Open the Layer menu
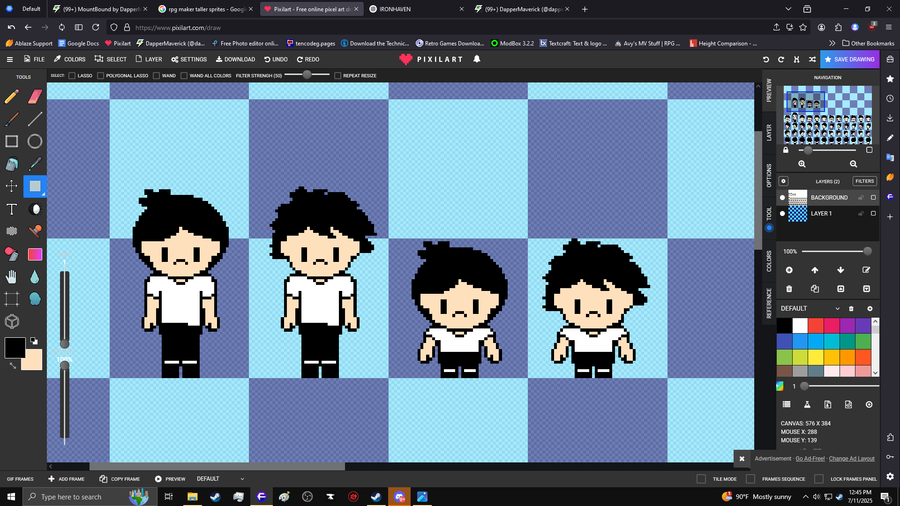 [x=149, y=59]
